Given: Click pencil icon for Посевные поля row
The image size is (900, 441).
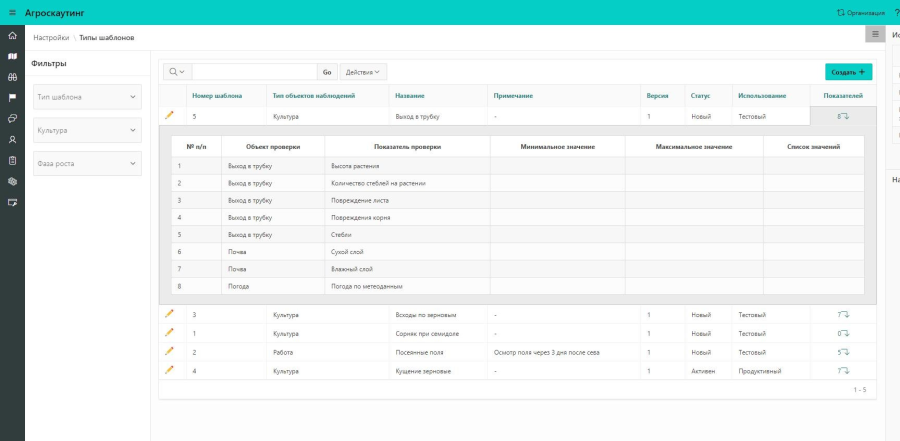Looking at the screenshot, I should click(169, 352).
